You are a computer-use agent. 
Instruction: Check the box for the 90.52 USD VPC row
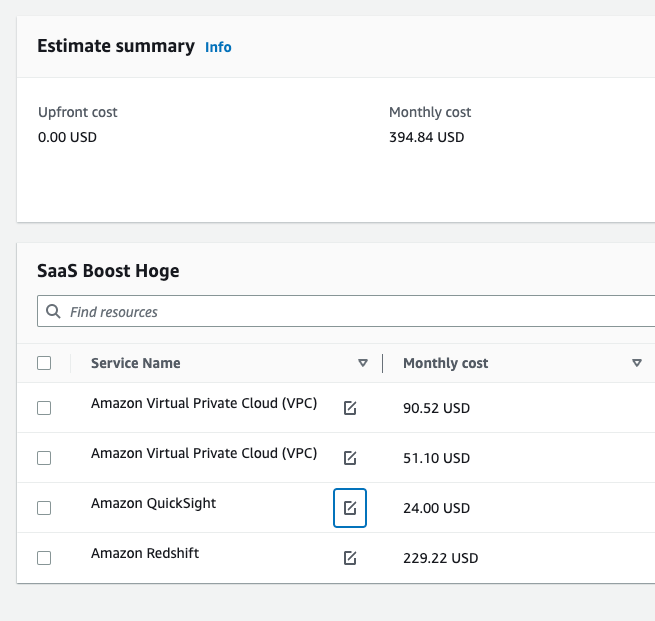tap(44, 408)
